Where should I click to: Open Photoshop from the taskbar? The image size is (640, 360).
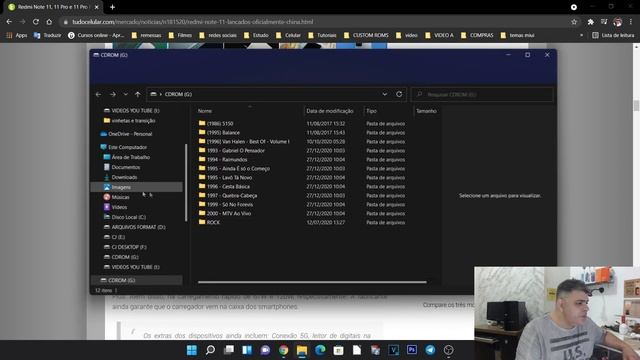point(412,350)
